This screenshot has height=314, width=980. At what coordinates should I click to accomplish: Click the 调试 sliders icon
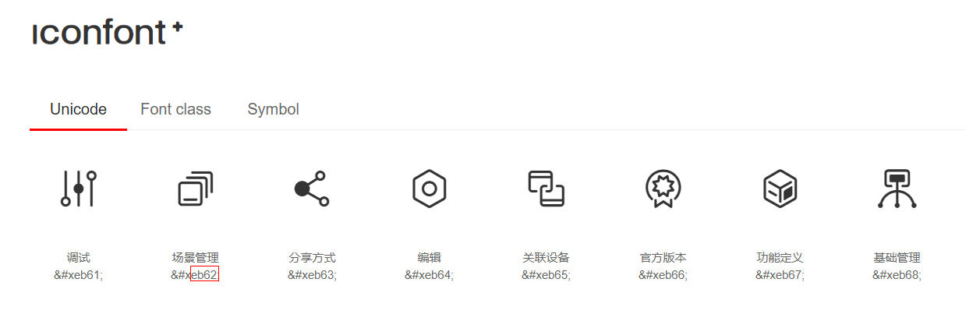click(x=78, y=189)
